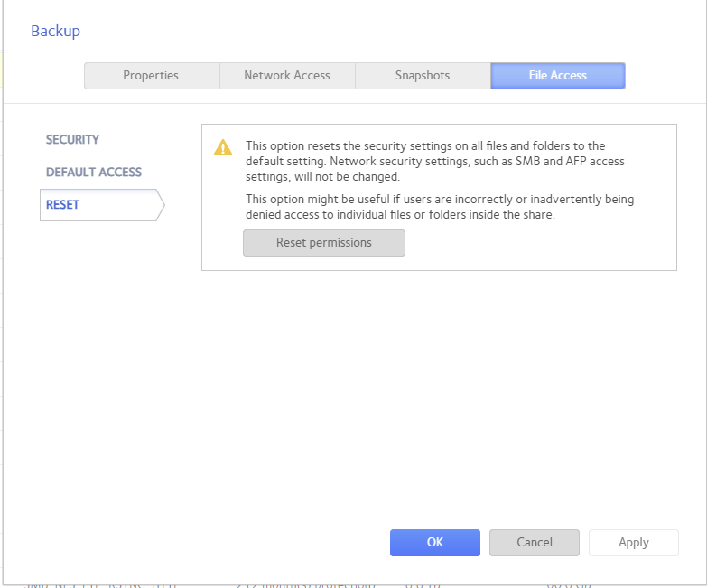This screenshot has width=707, height=588.
Task: Show the DEFAULT ACCESS section
Action: click(94, 173)
